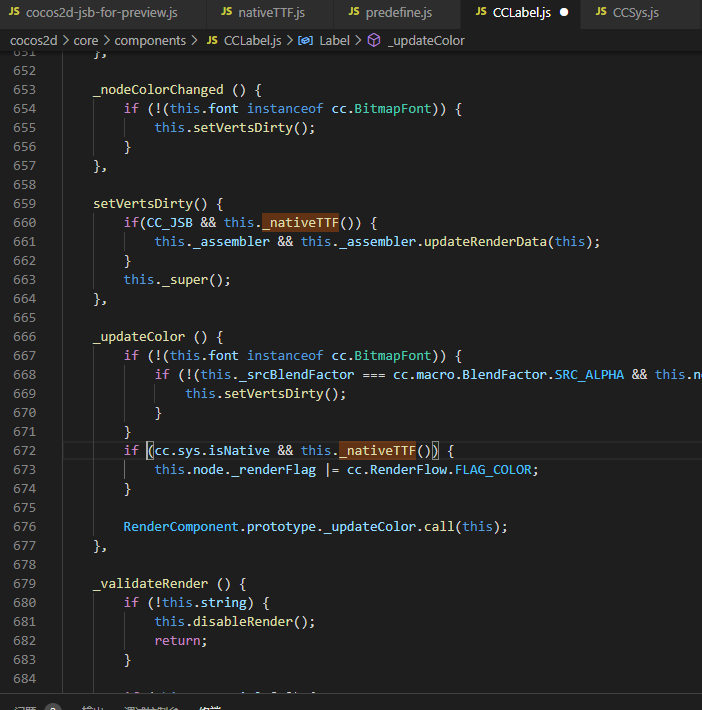Click FLAG_COLOR constant on line 673
Screen dimensions: 702x710
(x=496, y=470)
